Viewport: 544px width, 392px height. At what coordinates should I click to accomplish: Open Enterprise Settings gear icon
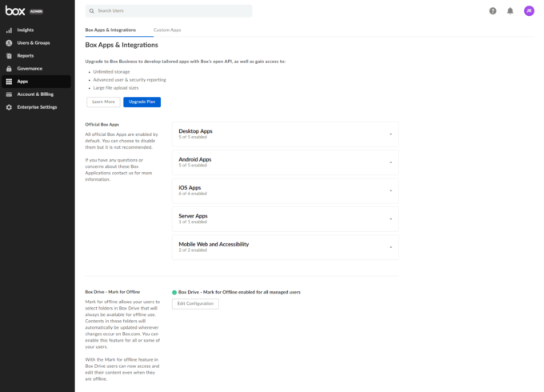pyautogui.click(x=9, y=106)
